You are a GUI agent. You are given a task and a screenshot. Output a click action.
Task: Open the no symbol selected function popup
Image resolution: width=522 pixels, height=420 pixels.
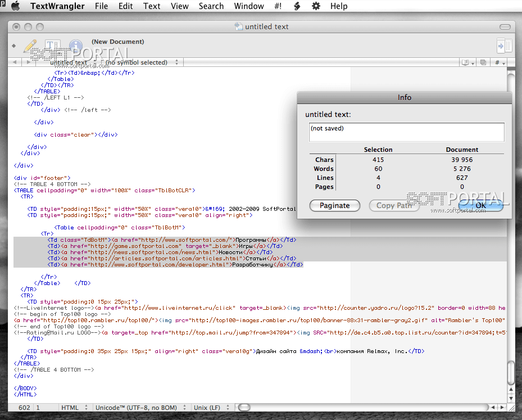click(x=138, y=62)
